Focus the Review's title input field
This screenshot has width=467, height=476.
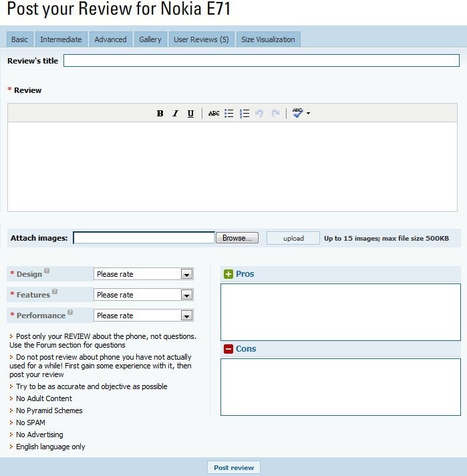(x=261, y=60)
